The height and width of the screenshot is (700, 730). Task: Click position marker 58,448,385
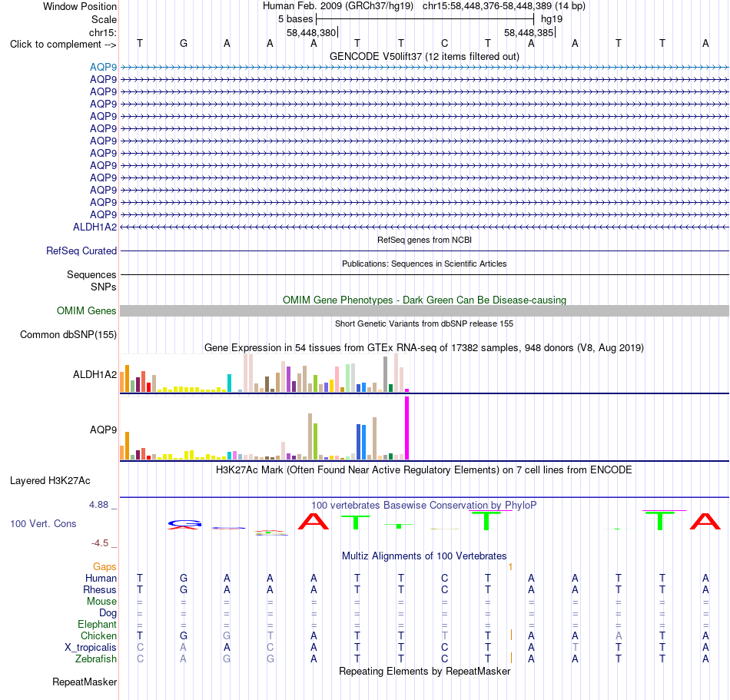pyautogui.click(x=529, y=32)
